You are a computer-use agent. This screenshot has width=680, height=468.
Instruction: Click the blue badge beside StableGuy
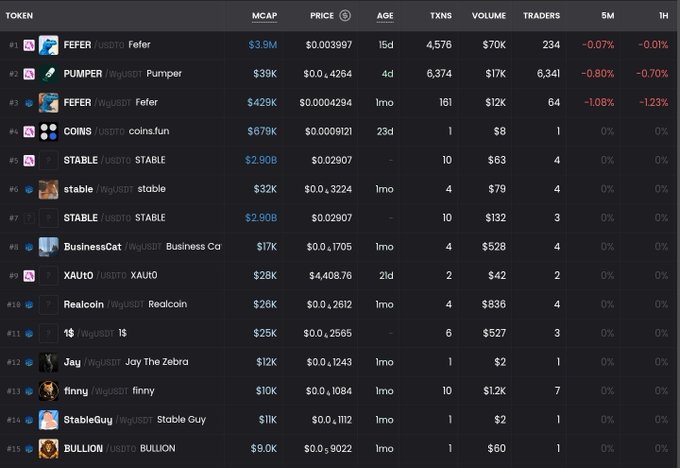point(29,420)
